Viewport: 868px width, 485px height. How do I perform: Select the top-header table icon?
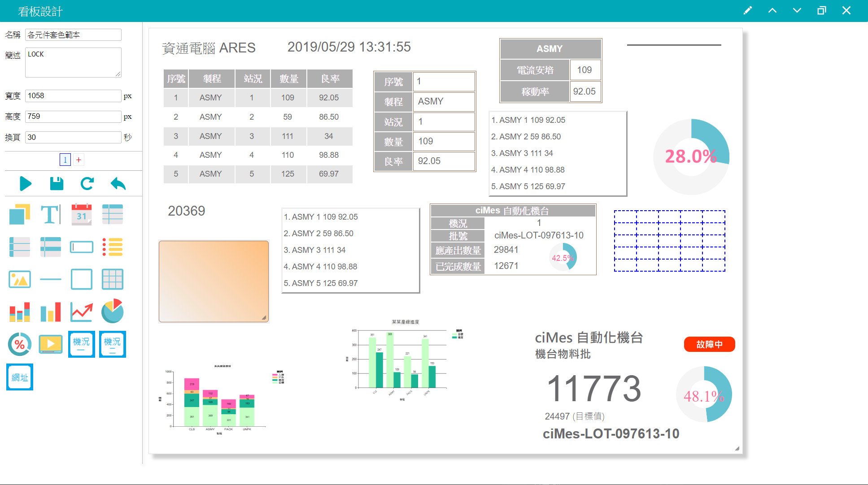(x=50, y=247)
